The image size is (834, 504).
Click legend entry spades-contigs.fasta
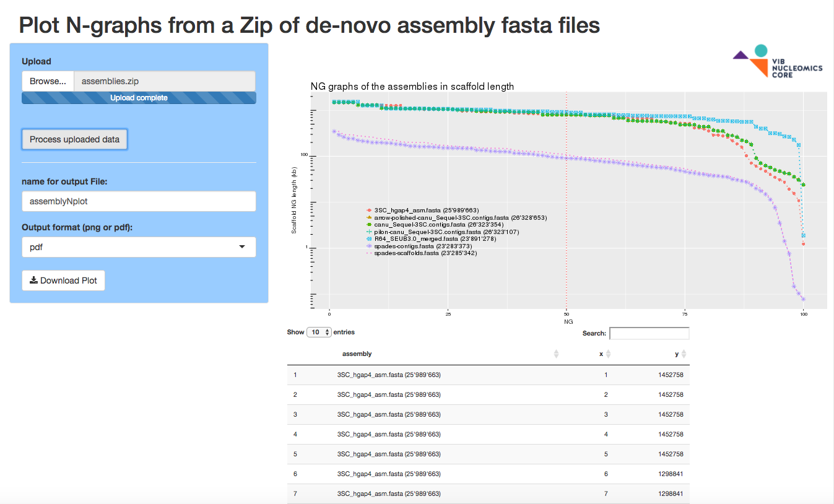point(424,246)
